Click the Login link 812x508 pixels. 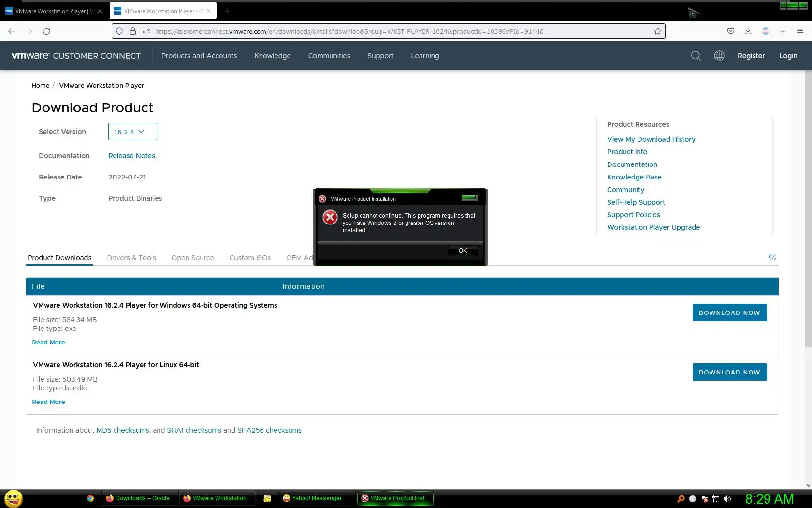788,56
